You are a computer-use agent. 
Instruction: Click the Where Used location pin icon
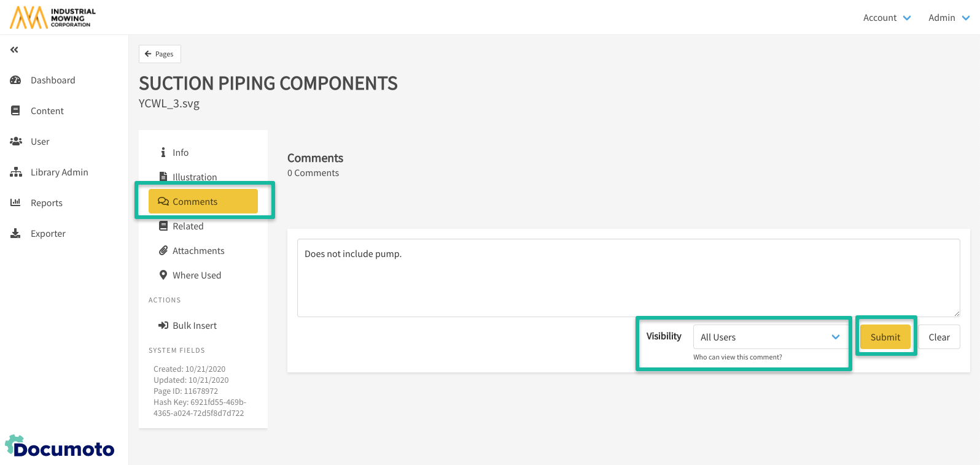point(163,275)
